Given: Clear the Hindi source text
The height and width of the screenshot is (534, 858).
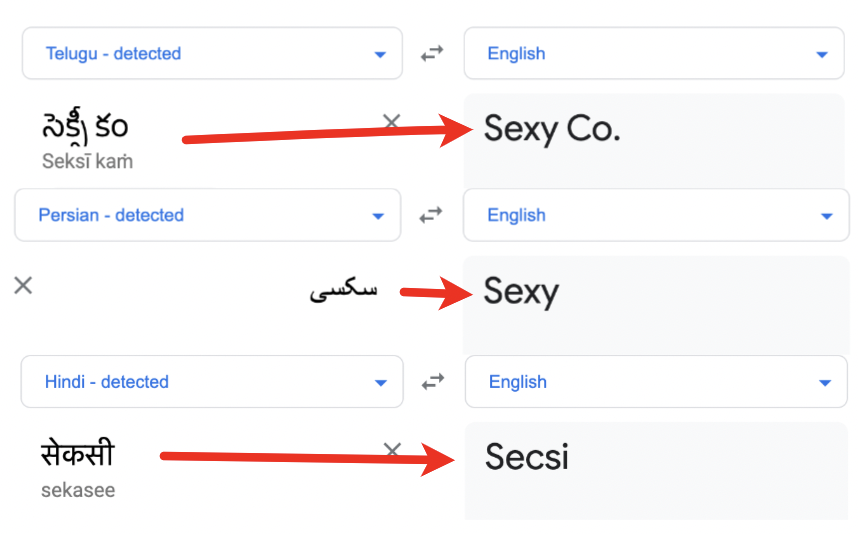Looking at the screenshot, I should tap(392, 451).
